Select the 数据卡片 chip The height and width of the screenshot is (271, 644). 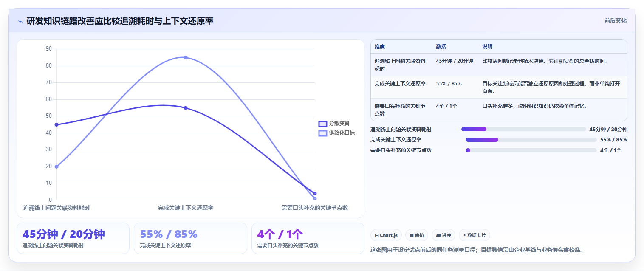[475, 235]
